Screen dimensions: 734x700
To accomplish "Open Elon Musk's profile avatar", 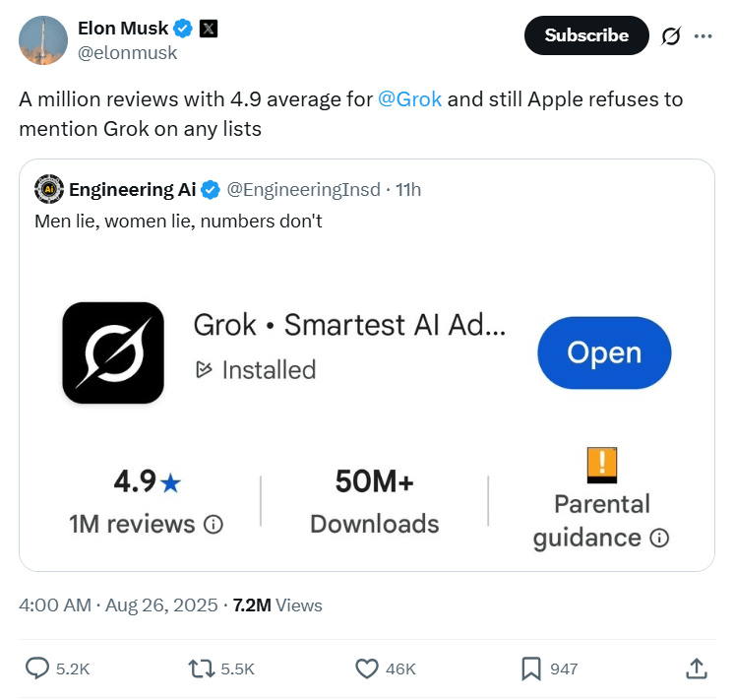I will click(x=43, y=40).
